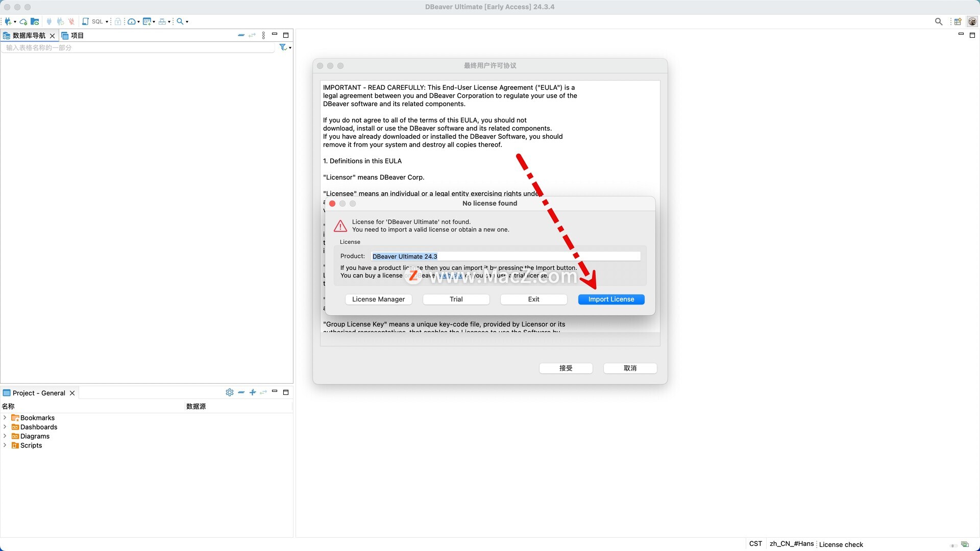
Task: Minimize the database navigator panel
Action: click(275, 34)
